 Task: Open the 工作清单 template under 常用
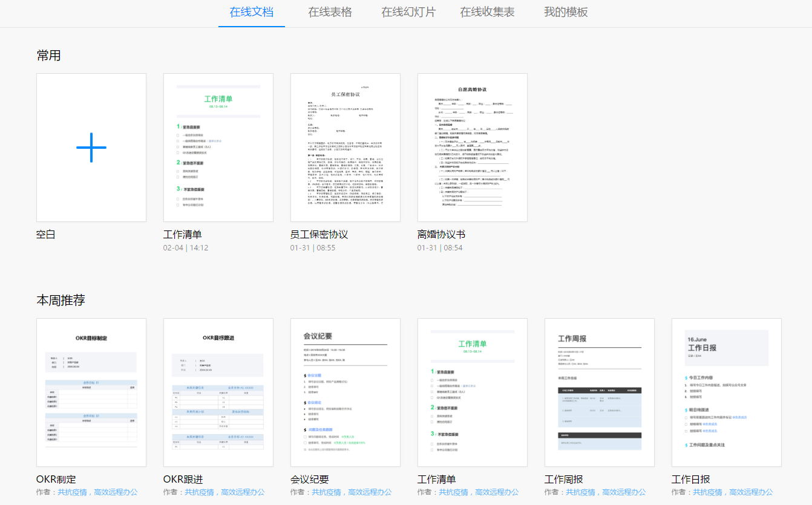coord(218,147)
